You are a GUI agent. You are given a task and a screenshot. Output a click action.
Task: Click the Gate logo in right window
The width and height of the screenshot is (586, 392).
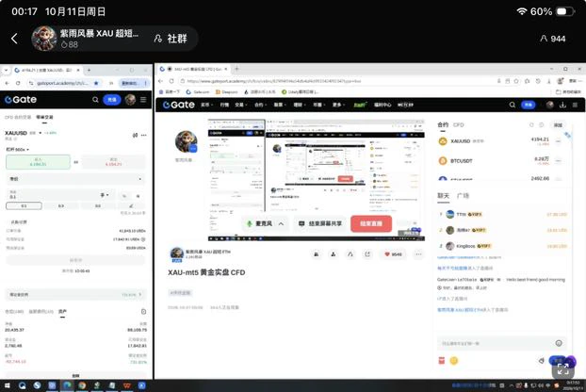(x=179, y=105)
